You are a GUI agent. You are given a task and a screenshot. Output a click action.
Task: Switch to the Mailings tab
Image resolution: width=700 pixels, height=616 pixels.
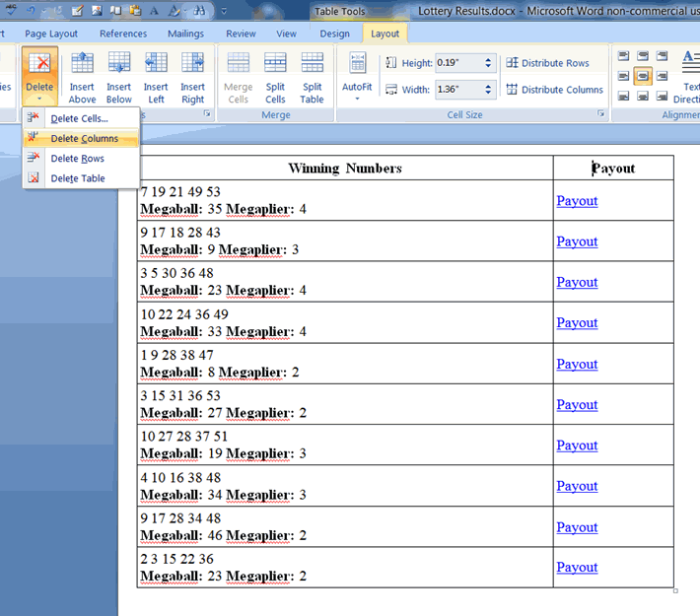(x=185, y=34)
